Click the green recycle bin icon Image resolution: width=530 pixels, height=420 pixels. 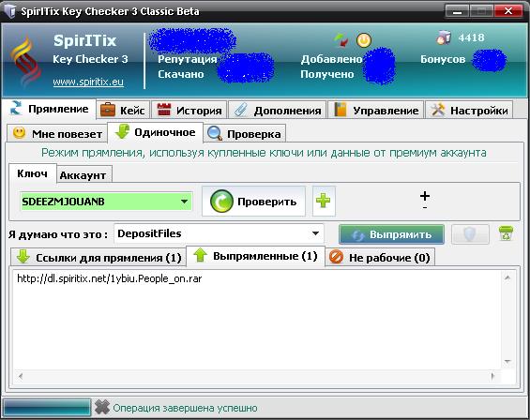click(x=506, y=233)
